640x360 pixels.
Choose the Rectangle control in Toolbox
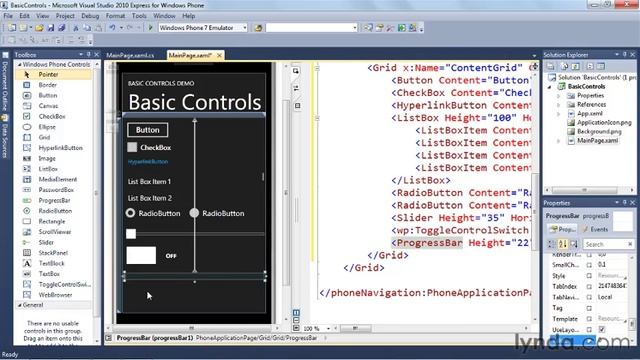53,221
